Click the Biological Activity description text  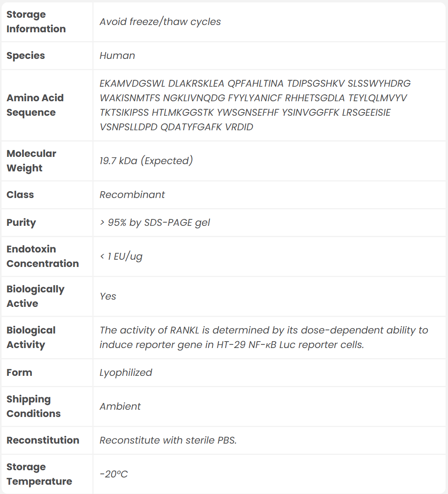[264, 338]
